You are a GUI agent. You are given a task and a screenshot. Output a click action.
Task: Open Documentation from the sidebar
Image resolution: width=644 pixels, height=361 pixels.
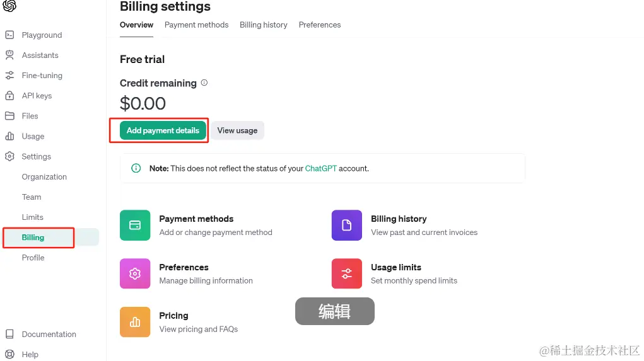49,335
